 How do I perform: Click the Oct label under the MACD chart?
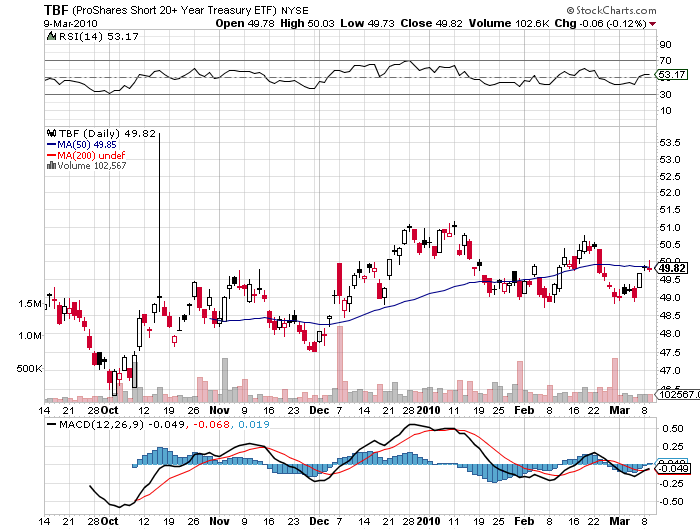pos(109,521)
